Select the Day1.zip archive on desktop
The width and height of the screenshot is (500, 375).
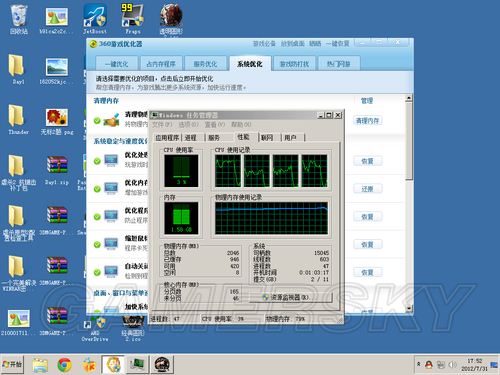point(57,170)
